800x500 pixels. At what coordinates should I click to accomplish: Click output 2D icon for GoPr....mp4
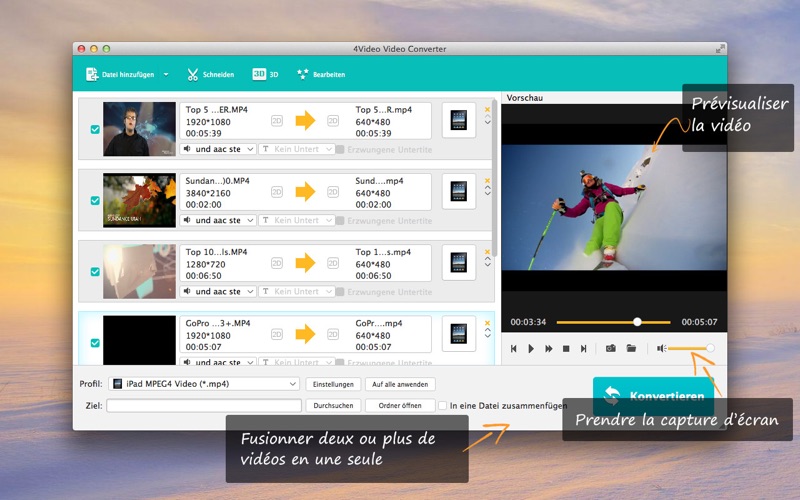[333, 335]
